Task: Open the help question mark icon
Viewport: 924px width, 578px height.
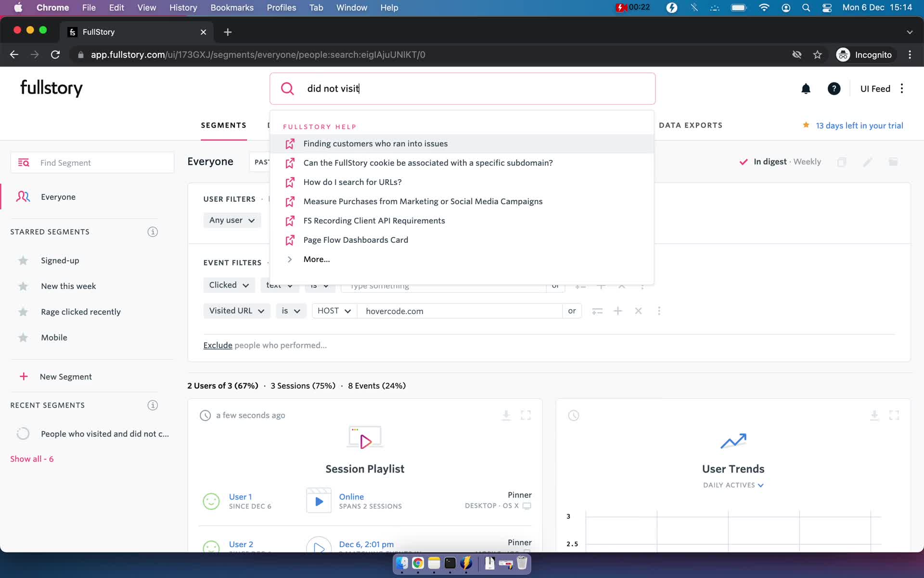Action: point(834,89)
